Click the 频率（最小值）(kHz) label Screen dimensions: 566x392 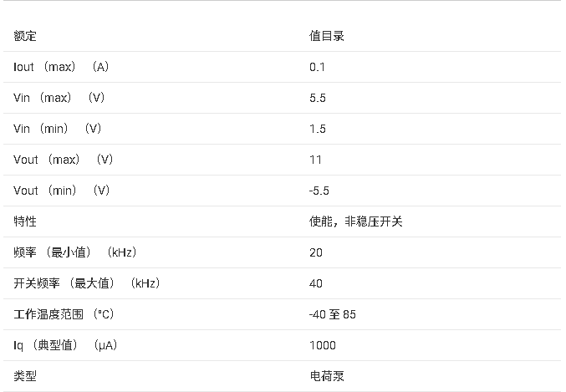pyautogui.click(x=75, y=252)
